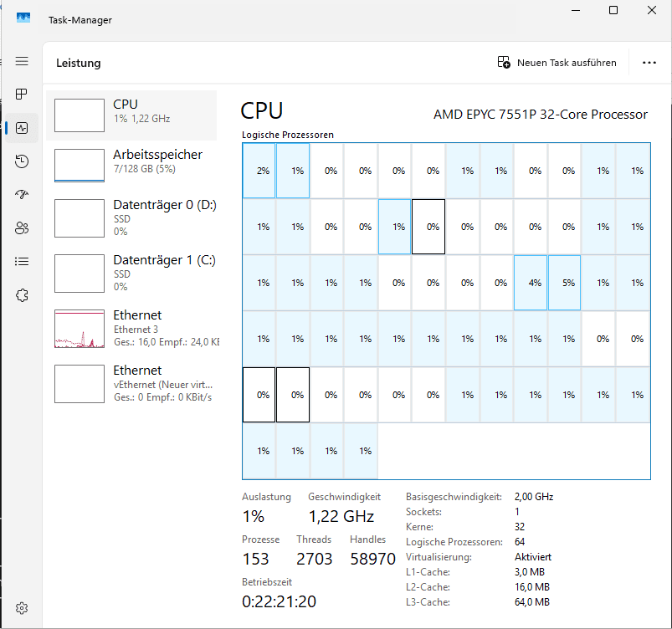Click the Datenträger 1 mini graph thumbnail
This screenshot has height=629, width=672.
click(80, 274)
